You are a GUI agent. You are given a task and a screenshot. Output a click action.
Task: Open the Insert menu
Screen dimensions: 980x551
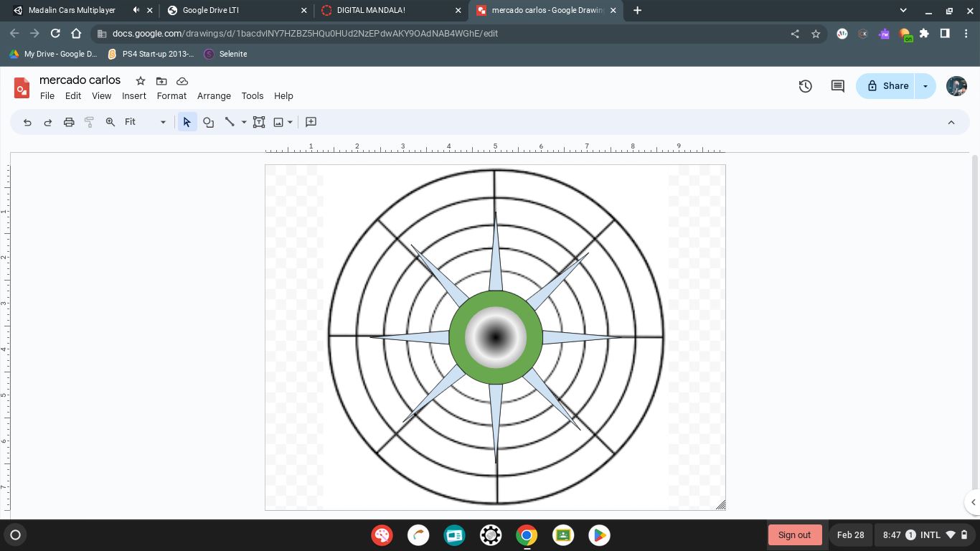coord(133,96)
